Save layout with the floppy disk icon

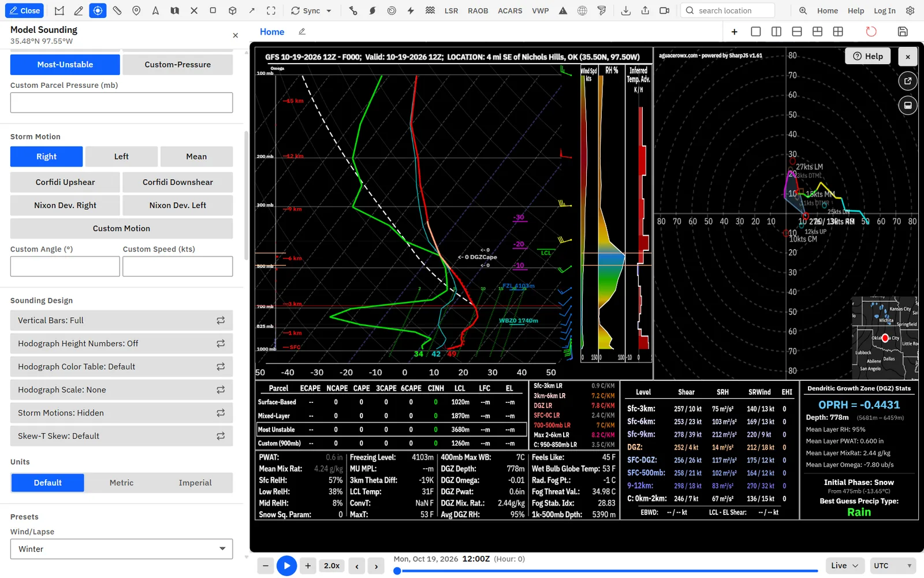[903, 32]
